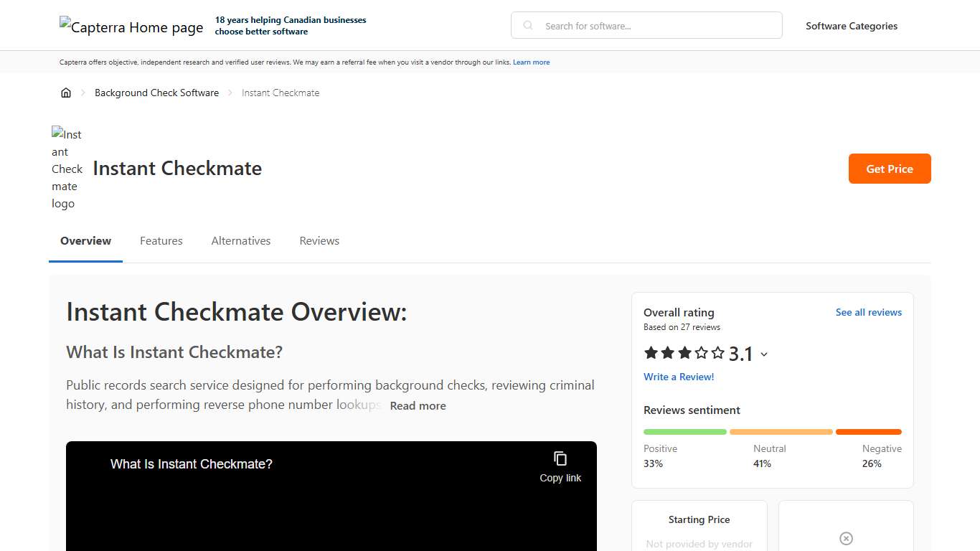Open the Reviews tab
Screen dimensions: 980x551
point(319,240)
